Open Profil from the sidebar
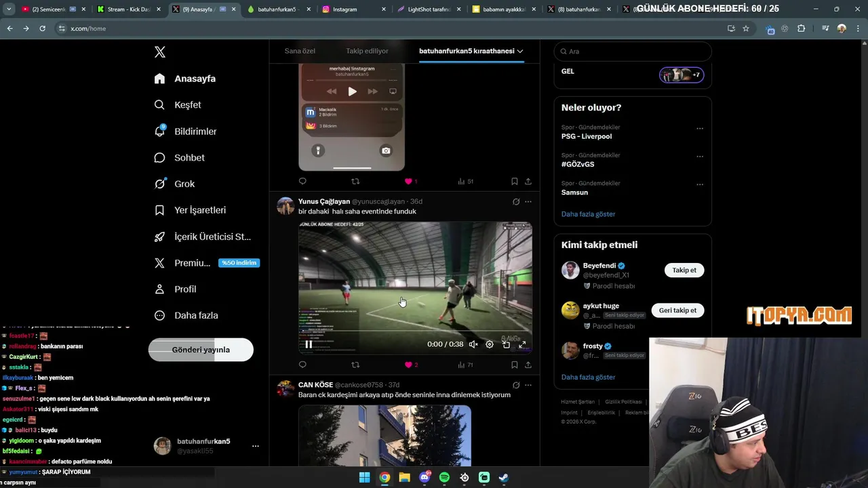 tap(176, 289)
